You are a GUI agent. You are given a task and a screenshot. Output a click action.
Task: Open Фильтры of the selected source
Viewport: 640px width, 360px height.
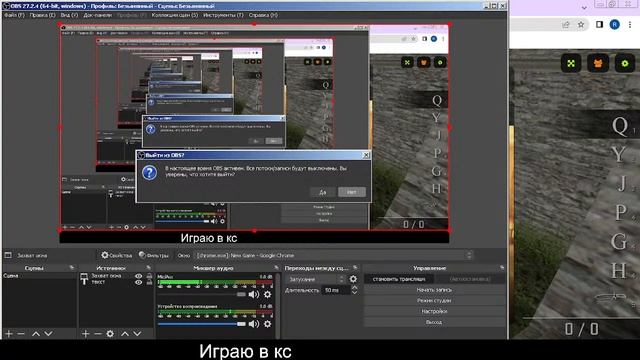coord(154,255)
